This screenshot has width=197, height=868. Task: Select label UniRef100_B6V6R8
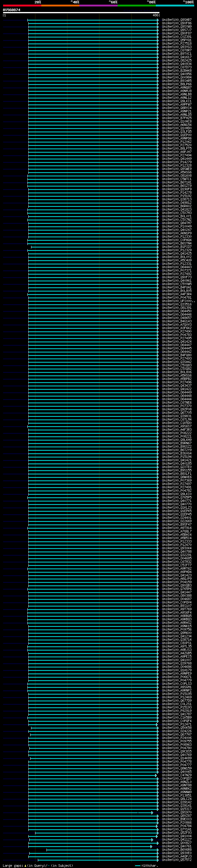177,850
